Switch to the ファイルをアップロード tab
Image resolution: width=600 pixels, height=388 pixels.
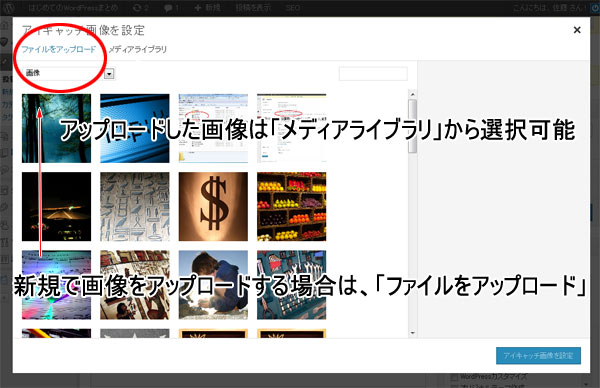59,49
